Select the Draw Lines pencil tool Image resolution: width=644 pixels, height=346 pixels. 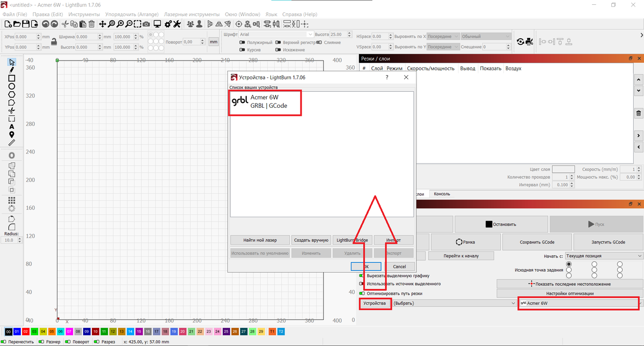pyautogui.click(x=12, y=70)
